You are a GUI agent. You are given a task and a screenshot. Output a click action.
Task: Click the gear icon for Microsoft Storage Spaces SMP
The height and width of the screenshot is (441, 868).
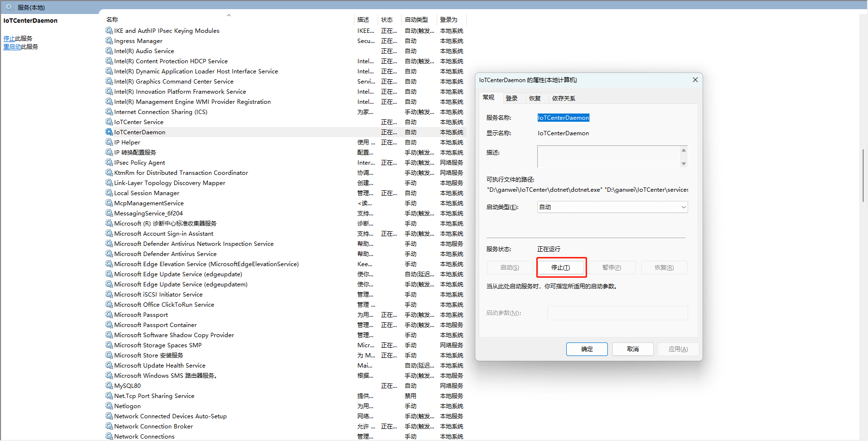[x=109, y=345]
